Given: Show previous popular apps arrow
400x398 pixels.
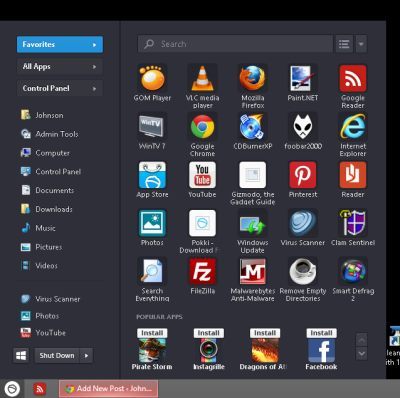Looking at the screenshot, I should click(x=362, y=340).
